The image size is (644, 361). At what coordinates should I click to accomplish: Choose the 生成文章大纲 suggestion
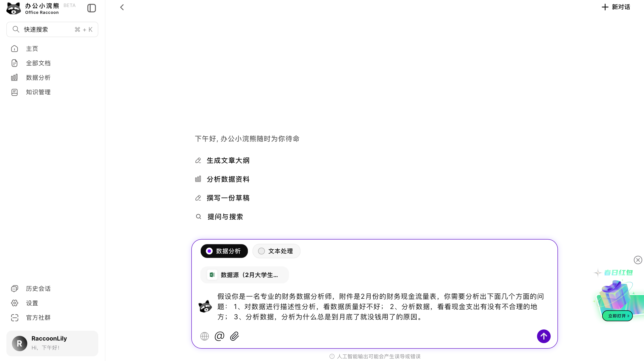[x=228, y=160]
